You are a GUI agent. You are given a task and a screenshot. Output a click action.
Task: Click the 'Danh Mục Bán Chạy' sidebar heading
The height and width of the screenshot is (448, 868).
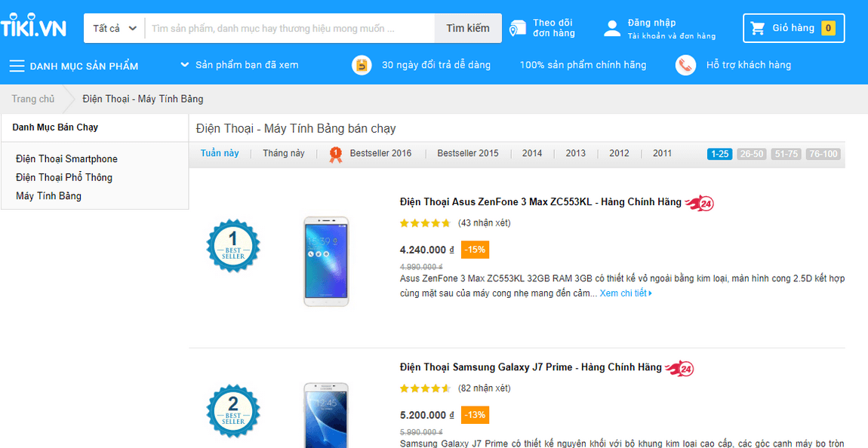(55, 127)
